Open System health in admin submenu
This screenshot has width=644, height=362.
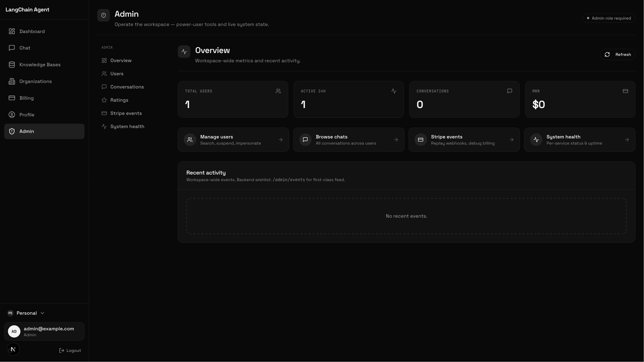pos(123,127)
